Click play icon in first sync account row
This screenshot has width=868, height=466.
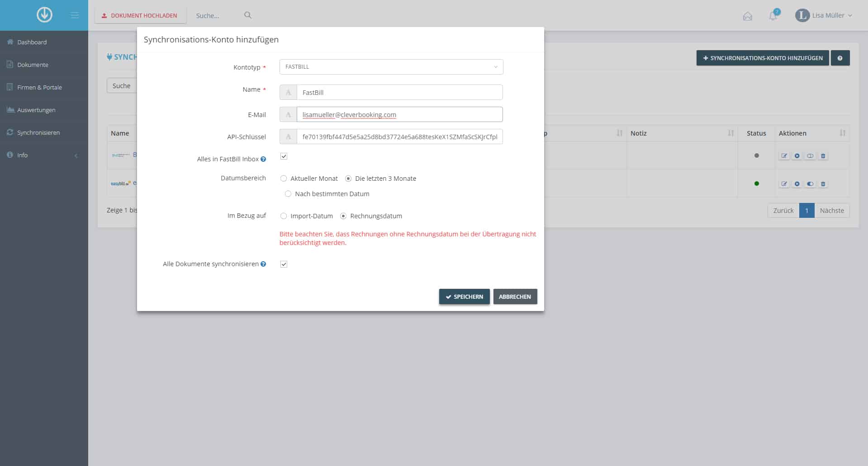(x=797, y=156)
